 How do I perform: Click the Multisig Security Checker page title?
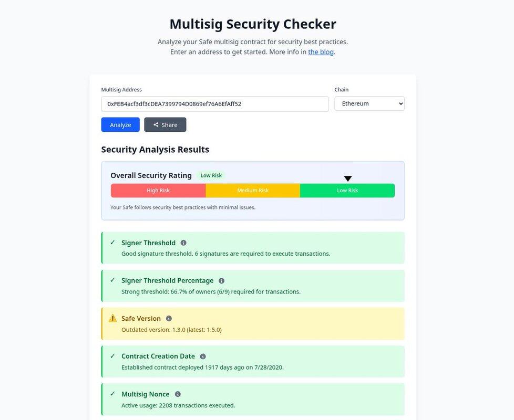pyautogui.click(x=253, y=24)
